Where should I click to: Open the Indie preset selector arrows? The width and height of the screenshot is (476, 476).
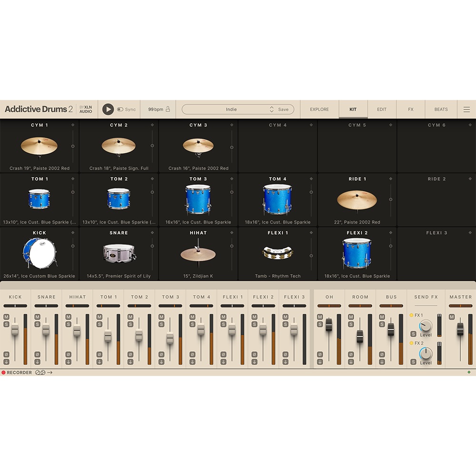click(271, 109)
